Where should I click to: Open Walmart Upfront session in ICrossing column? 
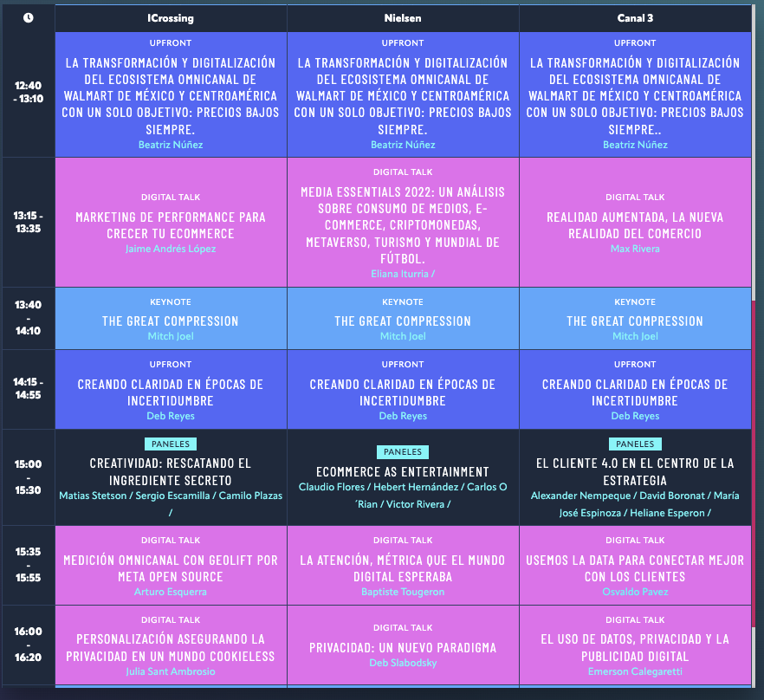click(x=171, y=95)
